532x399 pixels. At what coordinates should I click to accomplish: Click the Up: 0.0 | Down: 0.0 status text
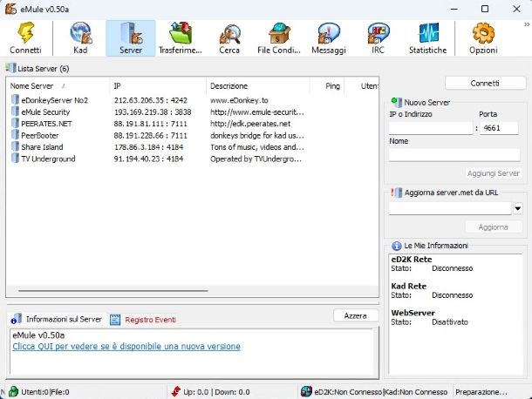click(216, 392)
